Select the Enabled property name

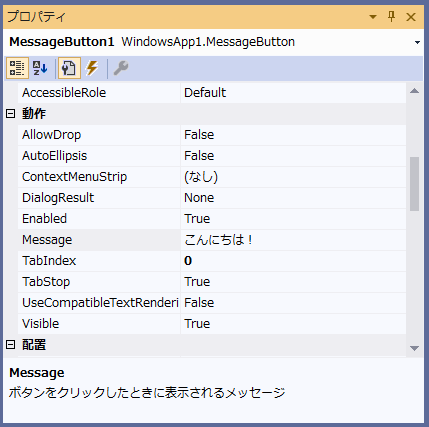44,219
